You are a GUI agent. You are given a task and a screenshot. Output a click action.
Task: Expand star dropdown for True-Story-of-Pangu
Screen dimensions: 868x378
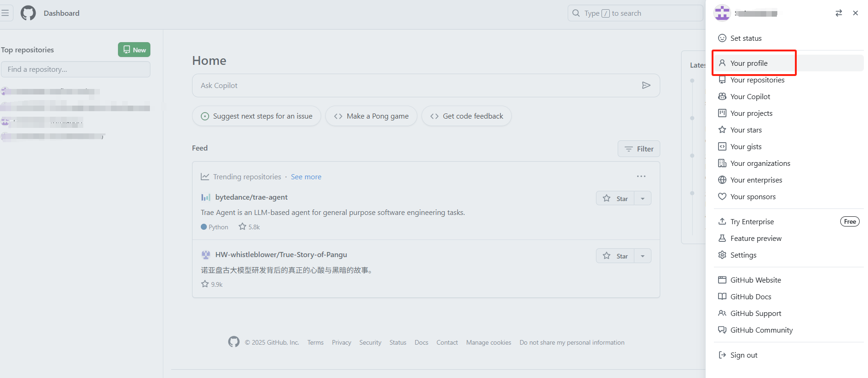pos(643,256)
